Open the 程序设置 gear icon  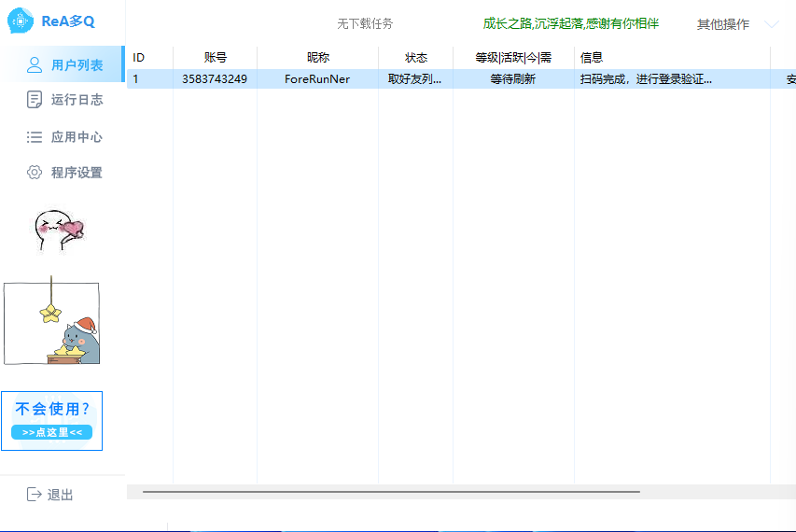click(x=35, y=173)
